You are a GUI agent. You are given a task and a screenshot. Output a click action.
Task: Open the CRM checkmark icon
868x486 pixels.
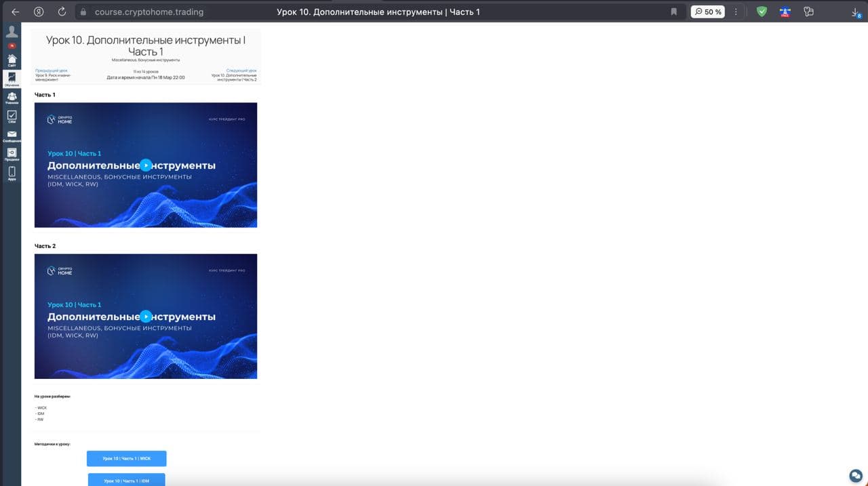[x=12, y=117]
